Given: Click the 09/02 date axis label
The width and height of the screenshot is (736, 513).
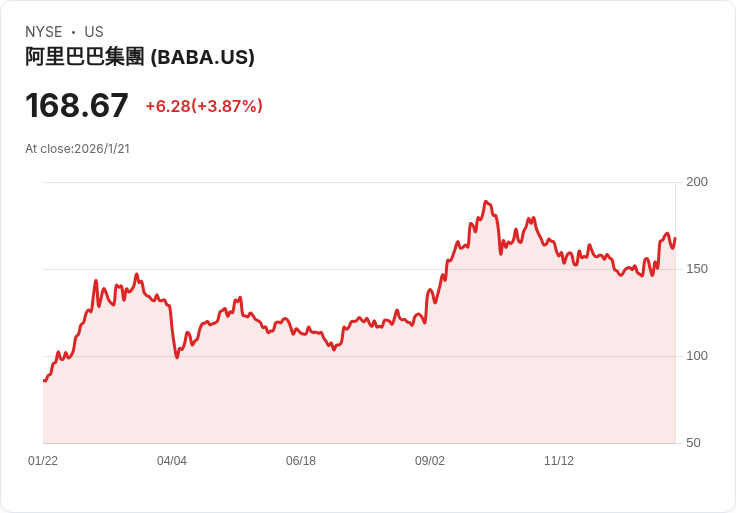Looking at the screenshot, I should pos(429,461).
